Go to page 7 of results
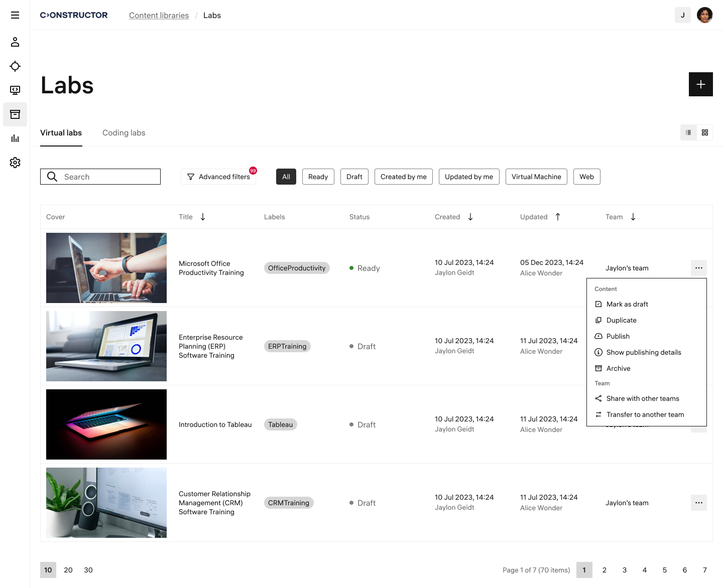Screen dimensions: 723x588 click(x=704, y=570)
